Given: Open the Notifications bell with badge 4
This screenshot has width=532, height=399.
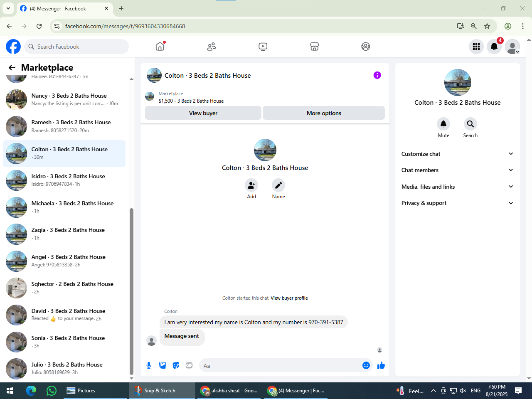Looking at the screenshot, I should 494,47.
